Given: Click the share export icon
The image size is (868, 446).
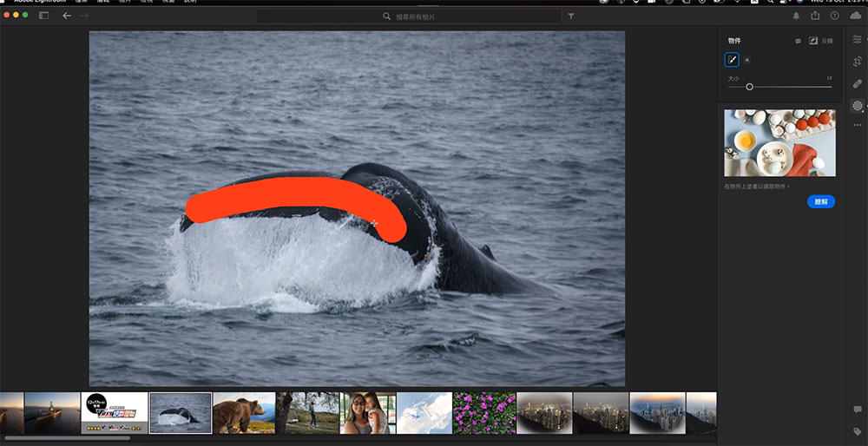Looking at the screenshot, I should pyautogui.click(x=815, y=16).
